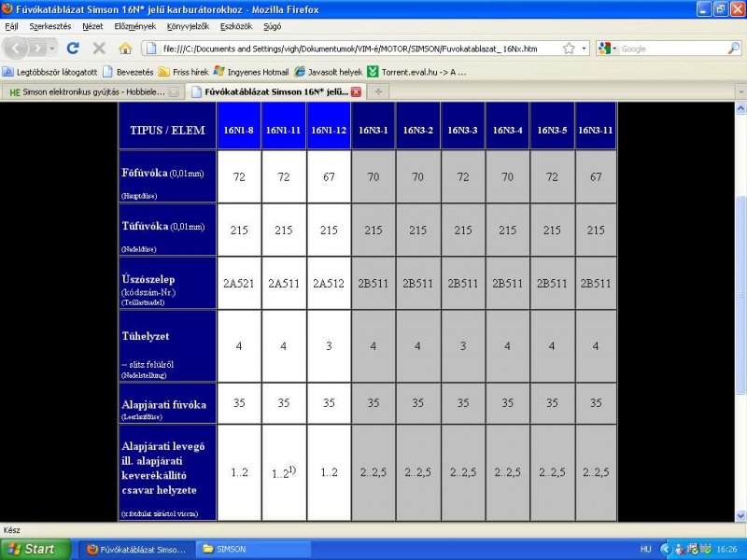Click the magnifier search icon

pos(734,49)
